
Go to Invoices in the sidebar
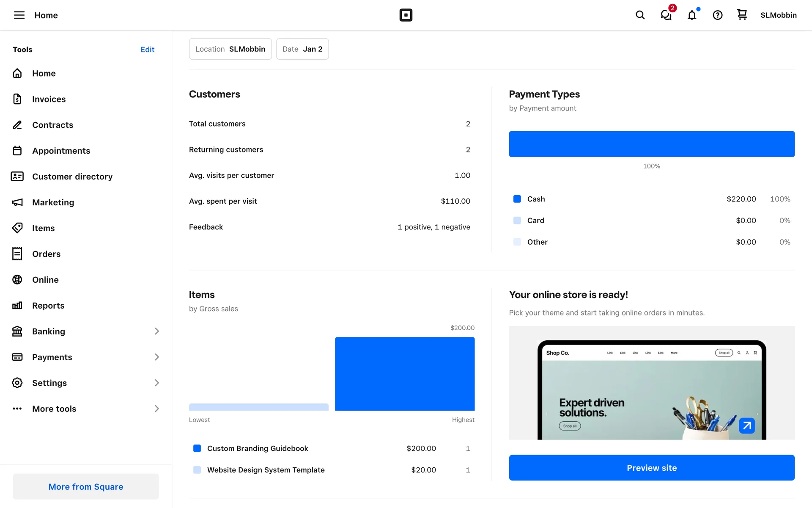[x=49, y=99]
